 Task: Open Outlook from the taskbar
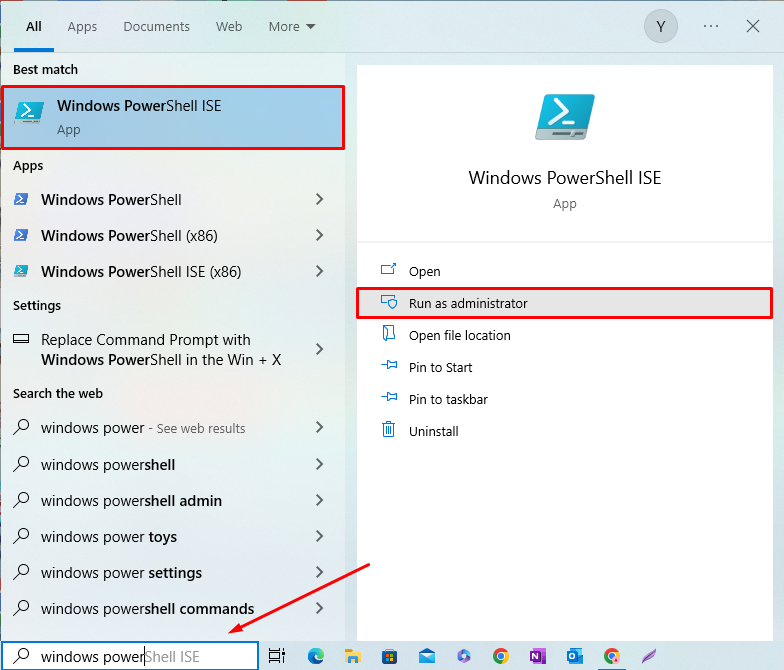tap(574, 656)
